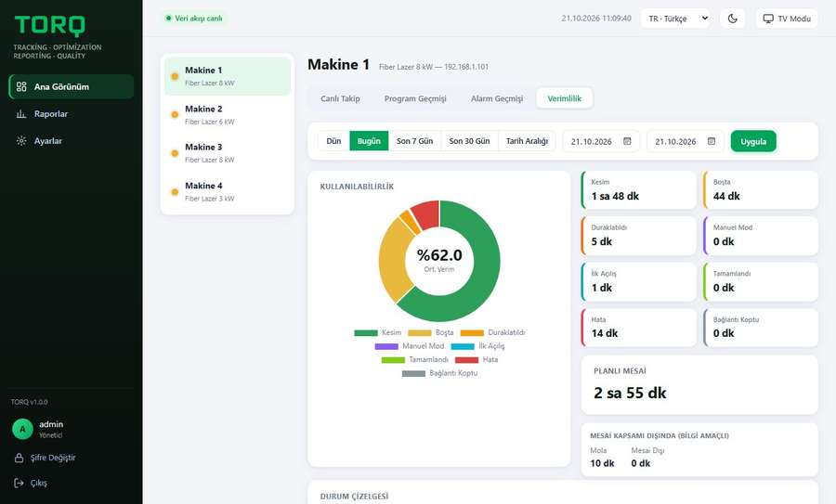Switch to the Alarm Geçmişi tab
The width and height of the screenshot is (836, 504).
497,98
